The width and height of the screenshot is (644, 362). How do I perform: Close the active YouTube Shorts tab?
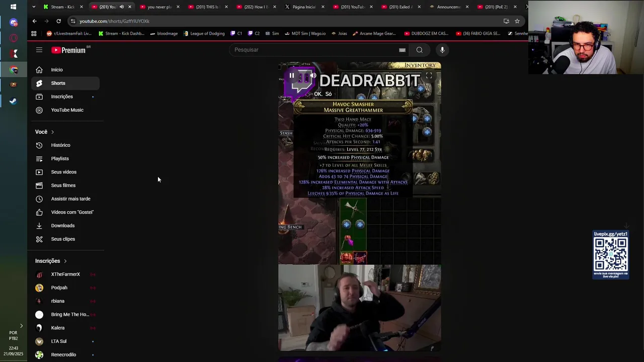tap(130, 7)
